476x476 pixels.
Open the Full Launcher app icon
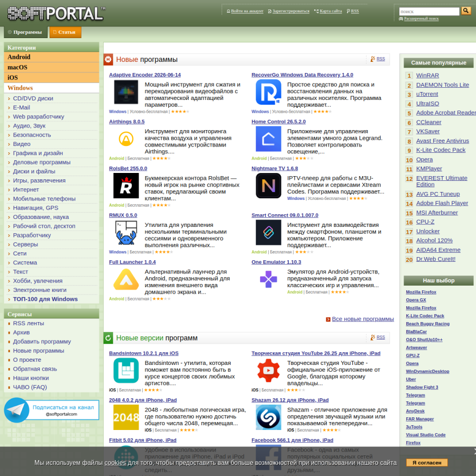click(126, 279)
